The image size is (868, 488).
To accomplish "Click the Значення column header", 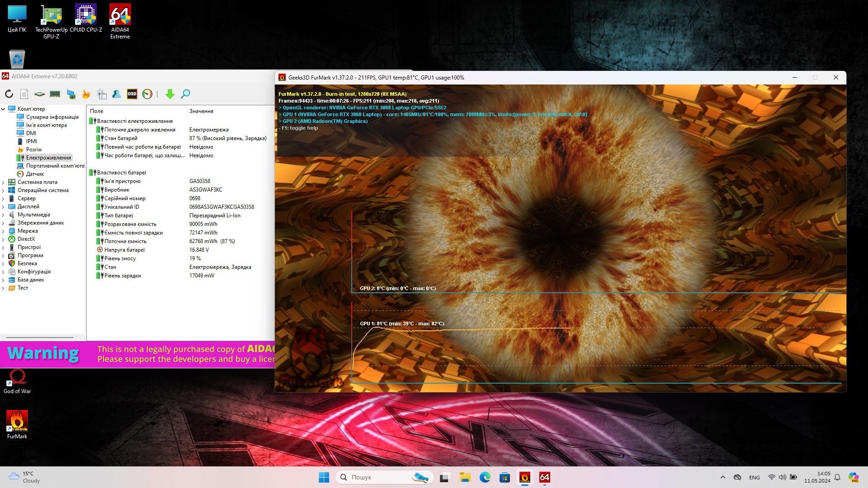I will pos(231,111).
